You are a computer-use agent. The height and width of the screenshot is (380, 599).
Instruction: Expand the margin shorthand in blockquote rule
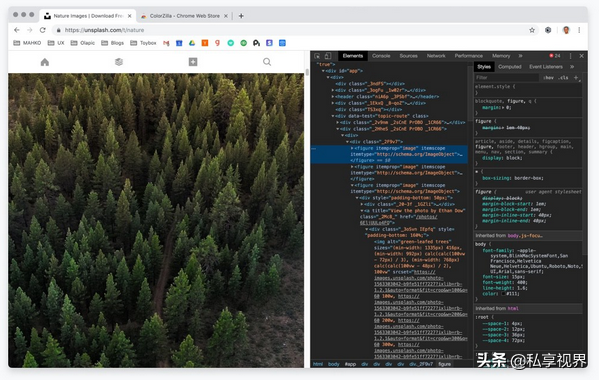(x=502, y=108)
